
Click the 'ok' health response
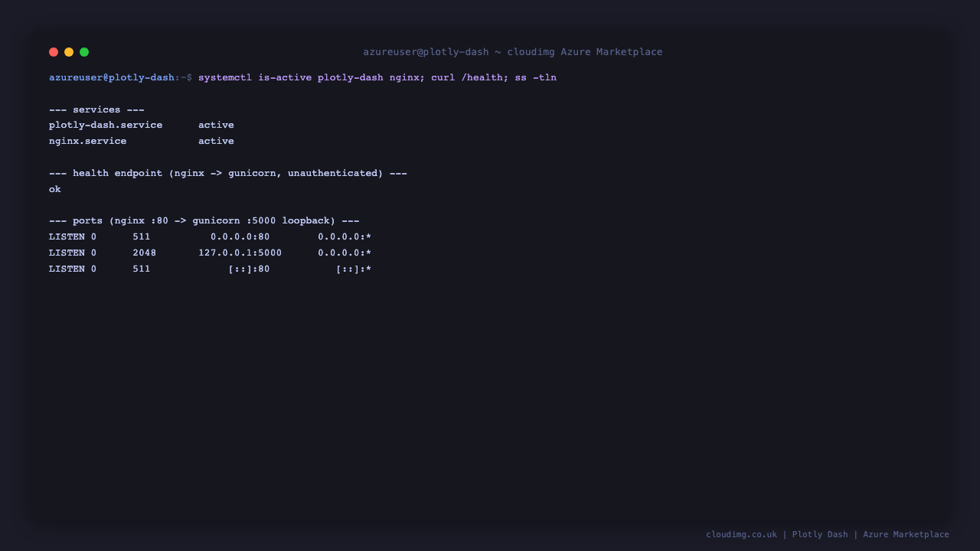[55, 189]
